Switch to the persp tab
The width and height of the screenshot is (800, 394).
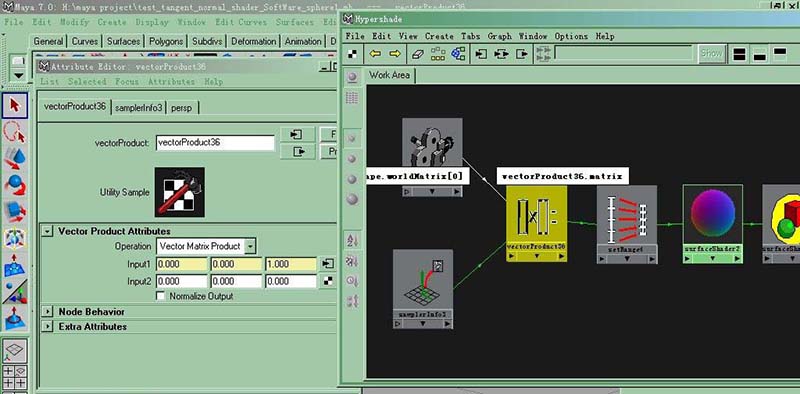(182, 108)
